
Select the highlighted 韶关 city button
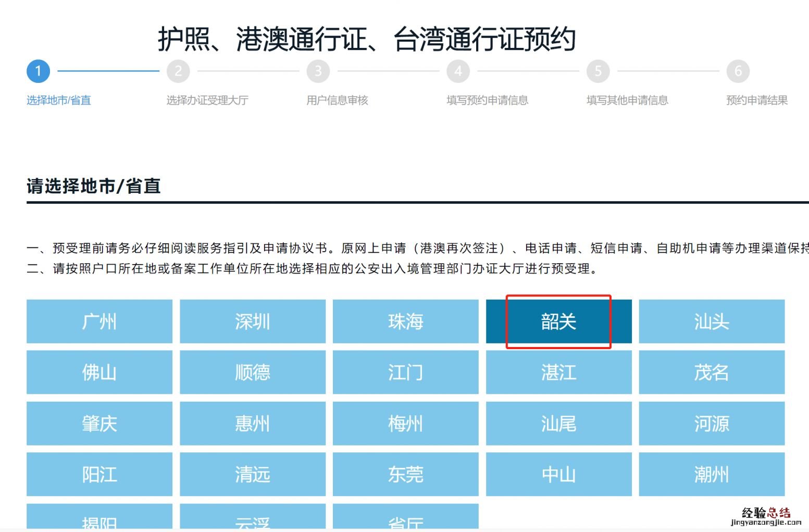558,321
